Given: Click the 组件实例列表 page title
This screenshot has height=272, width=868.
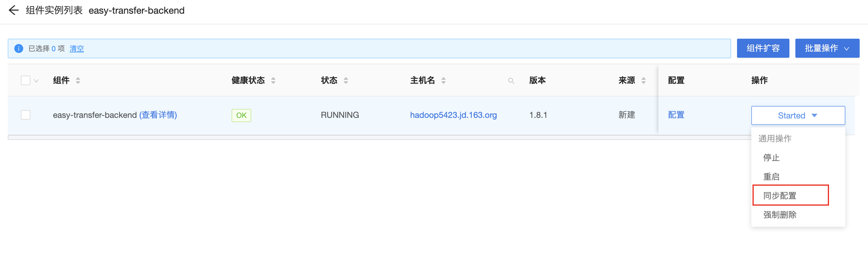Looking at the screenshot, I should [x=54, y=10].
